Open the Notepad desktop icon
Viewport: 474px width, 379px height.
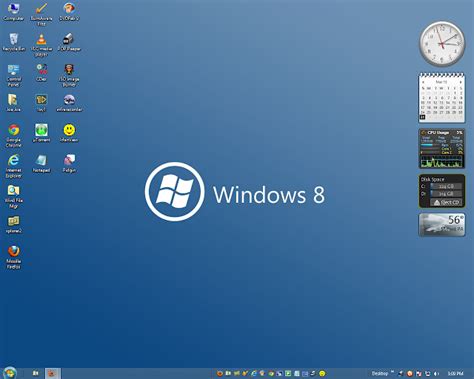click(41, 163)
